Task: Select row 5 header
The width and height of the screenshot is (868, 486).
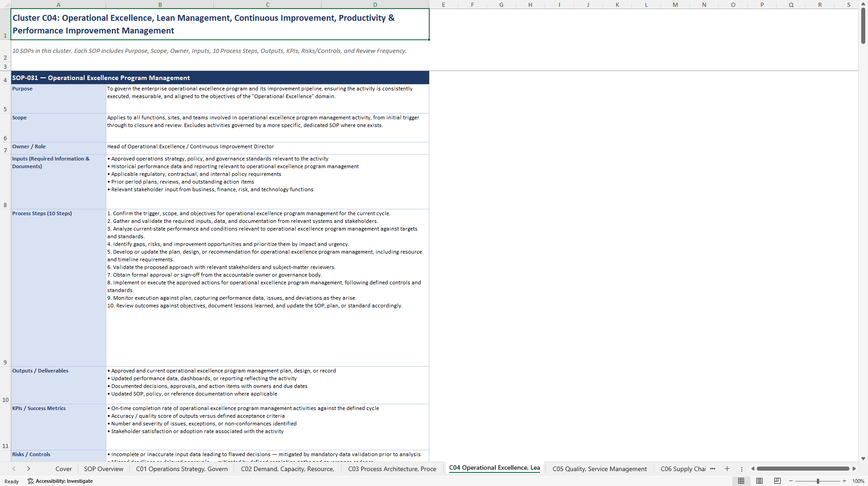Action: pos(5,99)
